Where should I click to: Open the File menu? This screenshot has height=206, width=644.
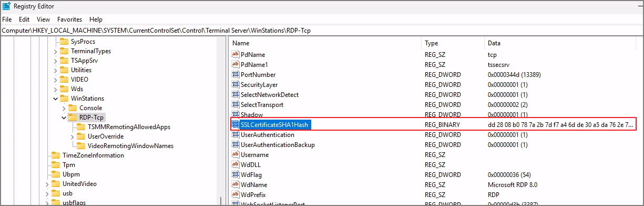point(7,19)
